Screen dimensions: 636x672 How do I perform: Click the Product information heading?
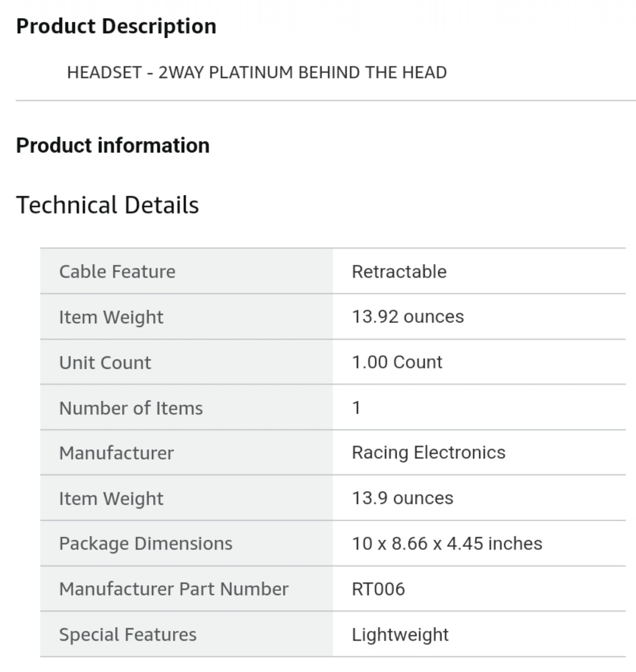click(113, 145)
